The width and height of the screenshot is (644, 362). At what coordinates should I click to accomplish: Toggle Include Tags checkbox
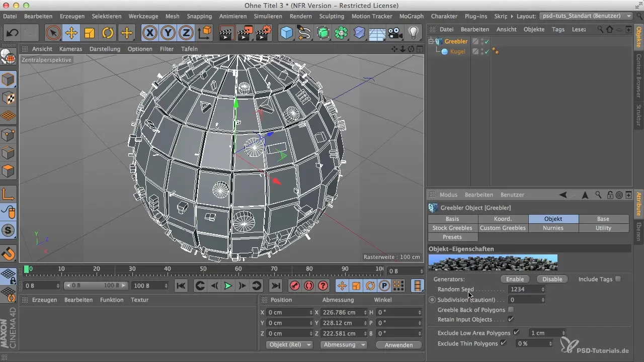click(618, 279)
